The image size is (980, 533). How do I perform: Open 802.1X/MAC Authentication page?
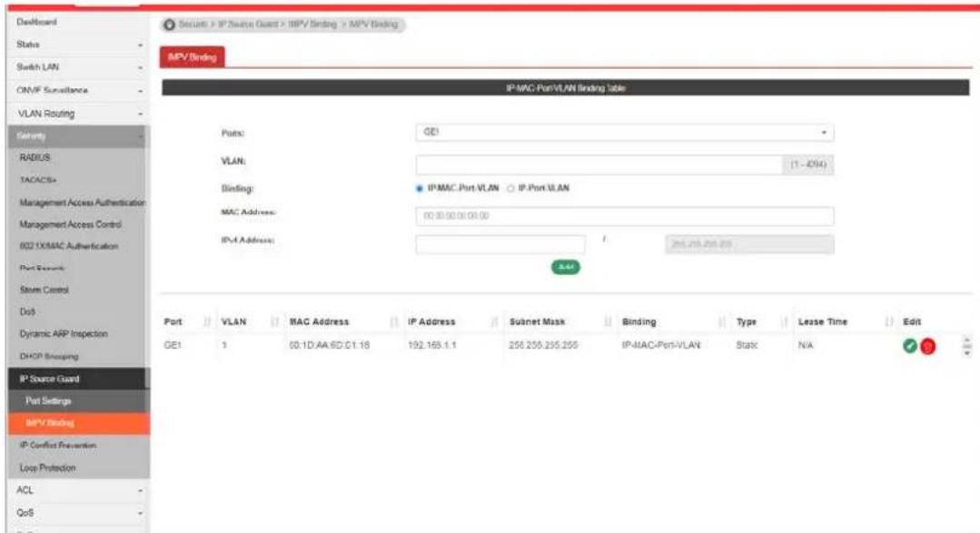point(69,246)
